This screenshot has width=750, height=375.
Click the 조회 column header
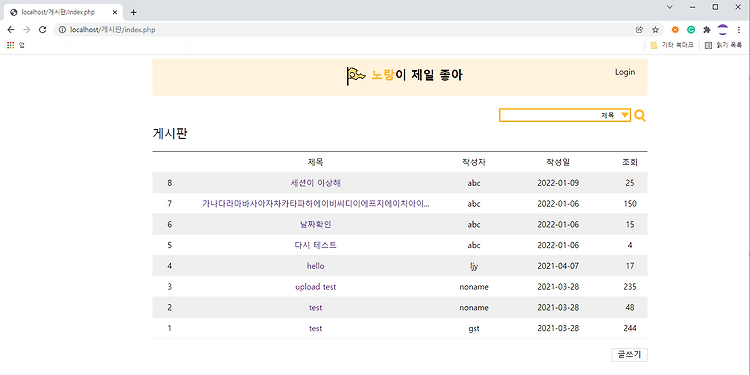click(x=630, y=162)
